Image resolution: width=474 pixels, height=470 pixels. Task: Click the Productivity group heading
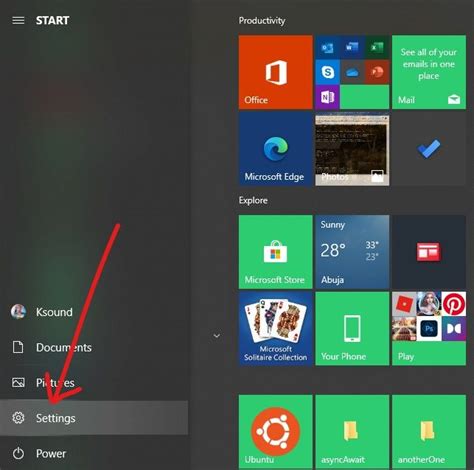coord(262,21)
